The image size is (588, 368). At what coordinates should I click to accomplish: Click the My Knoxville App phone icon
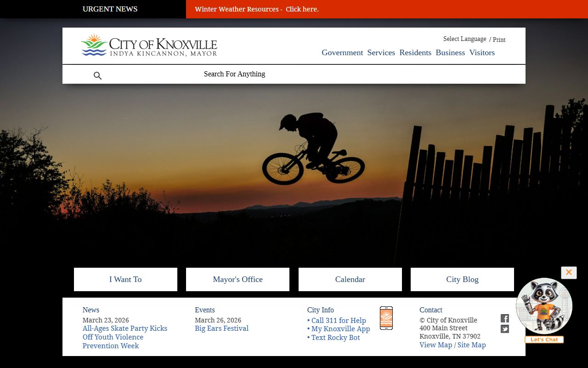pyautogui.click(x=386, y=318)
